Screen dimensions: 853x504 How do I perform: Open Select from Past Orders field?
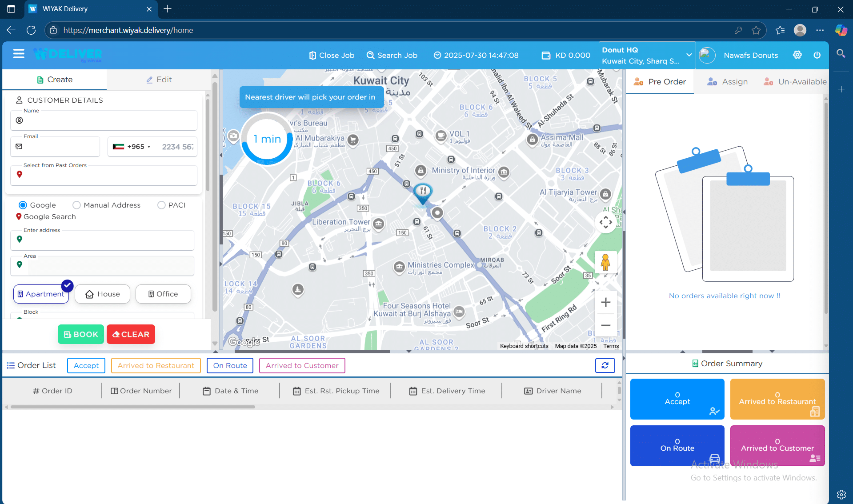click(x=104, y=175)
